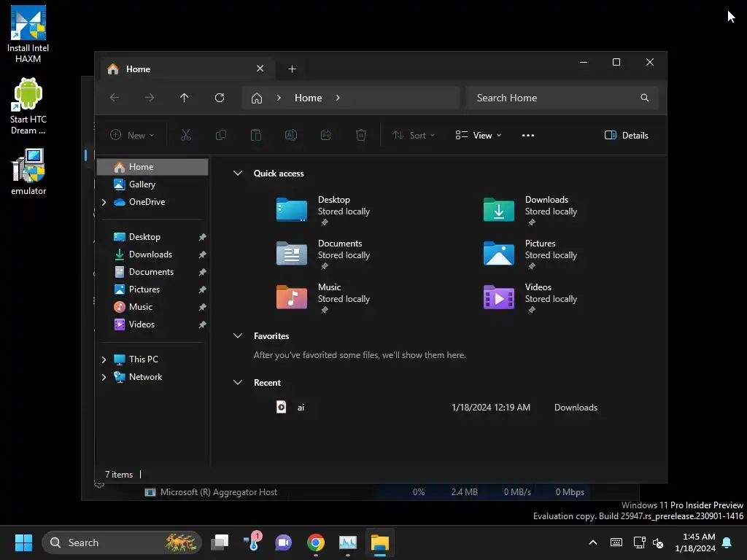The height and width of the screenshot is (560, 747).
Task: Select Microsoft (R) Aggregator Host row in background window
Action: pos(367,492)
